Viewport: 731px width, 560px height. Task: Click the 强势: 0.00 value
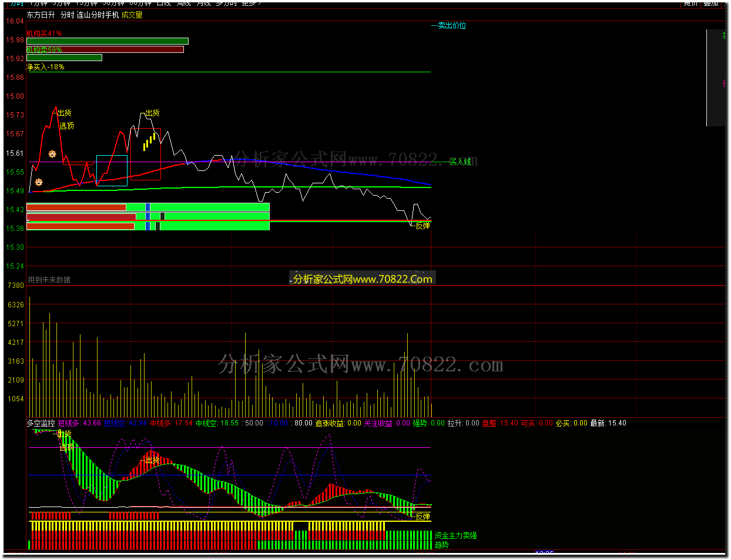[x=428, y=423]
